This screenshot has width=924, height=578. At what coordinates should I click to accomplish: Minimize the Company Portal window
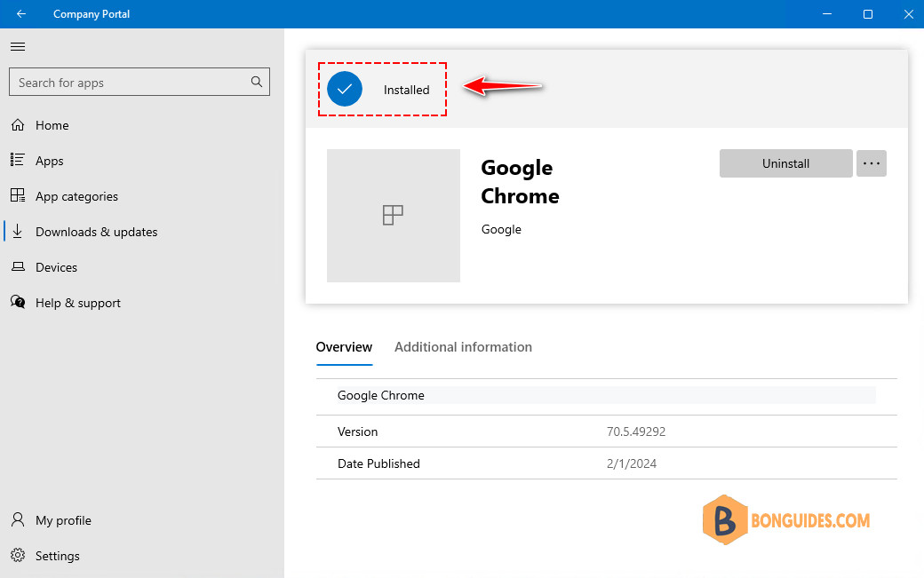point(827,13)
